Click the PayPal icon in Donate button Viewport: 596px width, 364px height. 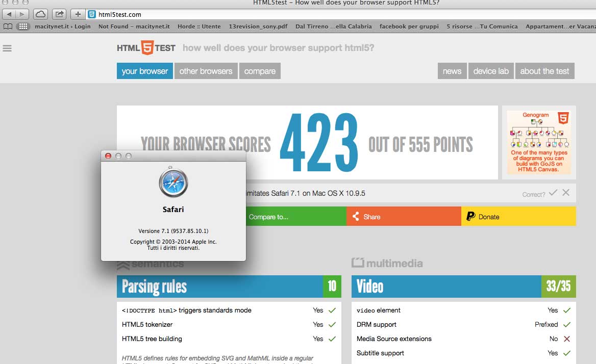click(x=470, y=216)
